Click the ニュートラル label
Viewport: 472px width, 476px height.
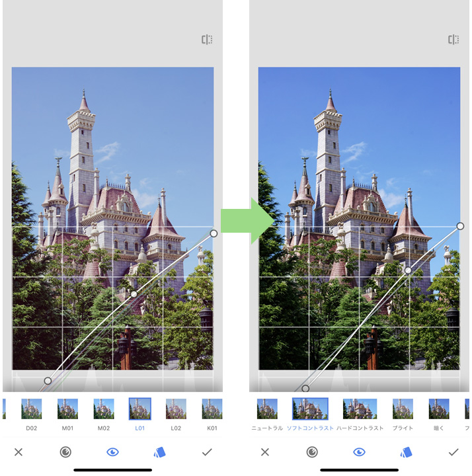click(x=267, y=428)
